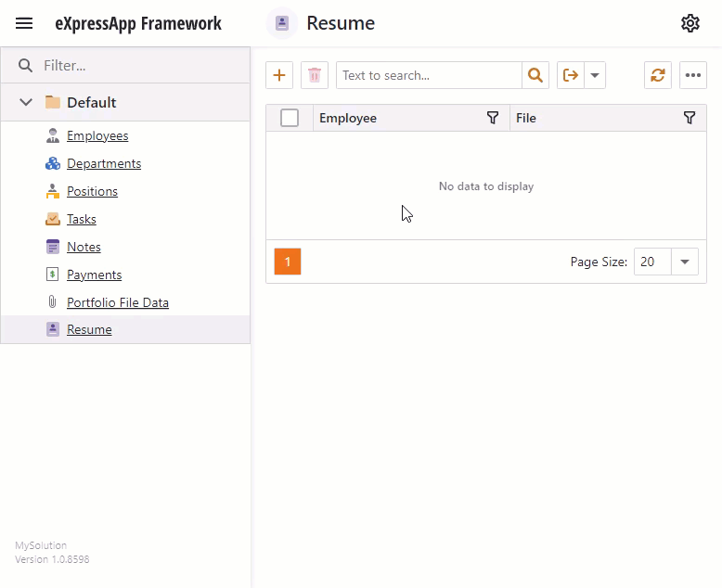The height and width of the screenshot is (588, 722).
Task: Open the Departments link
Action: 104,163
